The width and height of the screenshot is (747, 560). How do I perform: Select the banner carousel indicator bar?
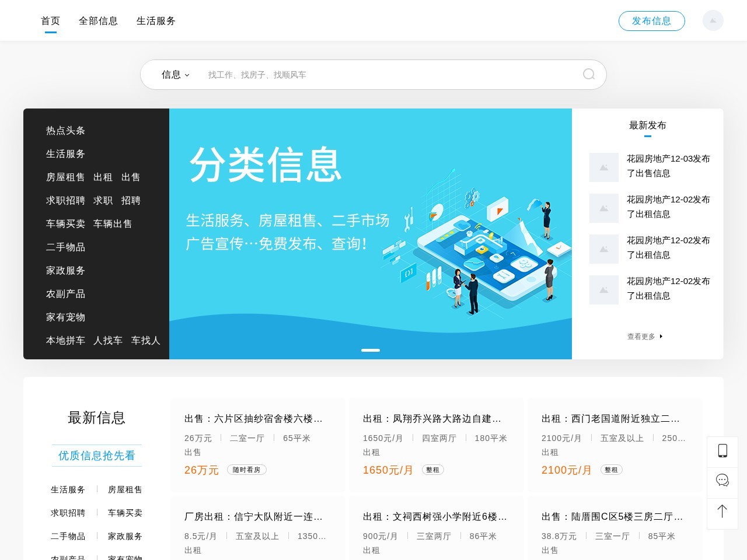click(x=371, y=350)
